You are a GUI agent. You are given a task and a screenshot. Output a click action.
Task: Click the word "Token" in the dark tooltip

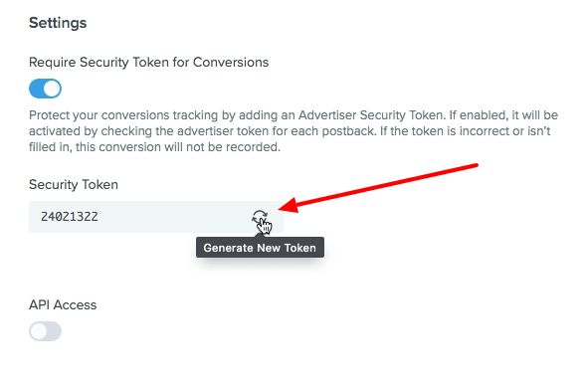pos(300,248)
